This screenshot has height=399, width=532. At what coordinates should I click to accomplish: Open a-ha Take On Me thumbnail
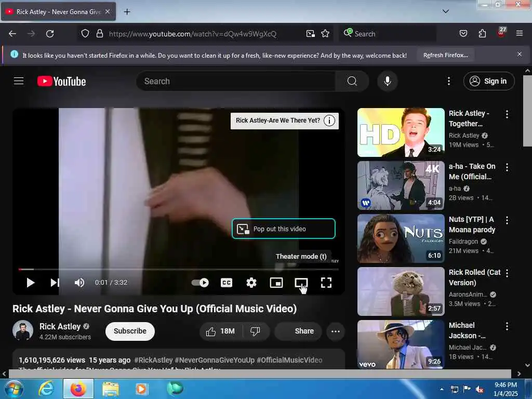pyautogui.click(x=401, y=185)
